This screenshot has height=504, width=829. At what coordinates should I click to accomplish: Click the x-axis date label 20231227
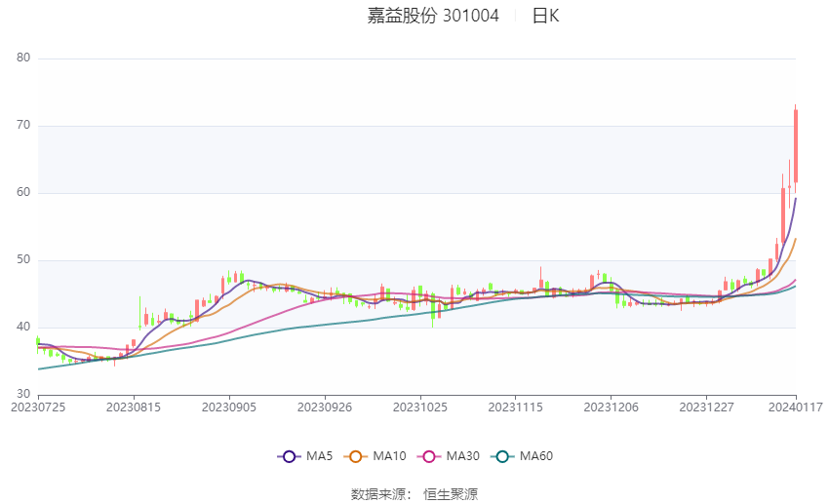pos(706,407)
